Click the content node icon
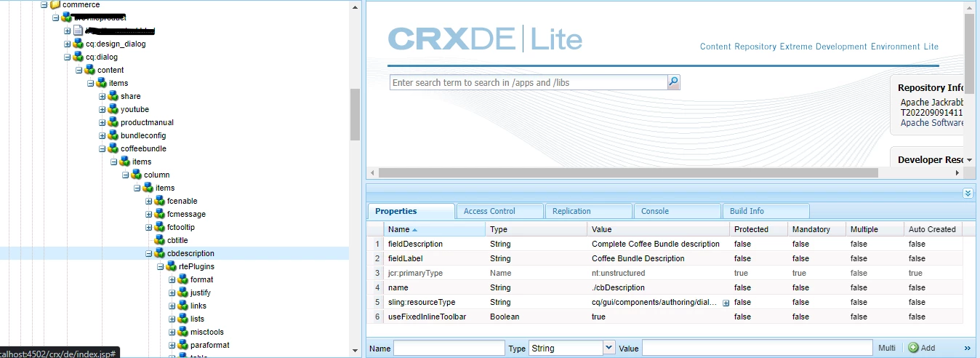This screenshot has height=358, width=980. pyautogui.click(x=90, y=70)
